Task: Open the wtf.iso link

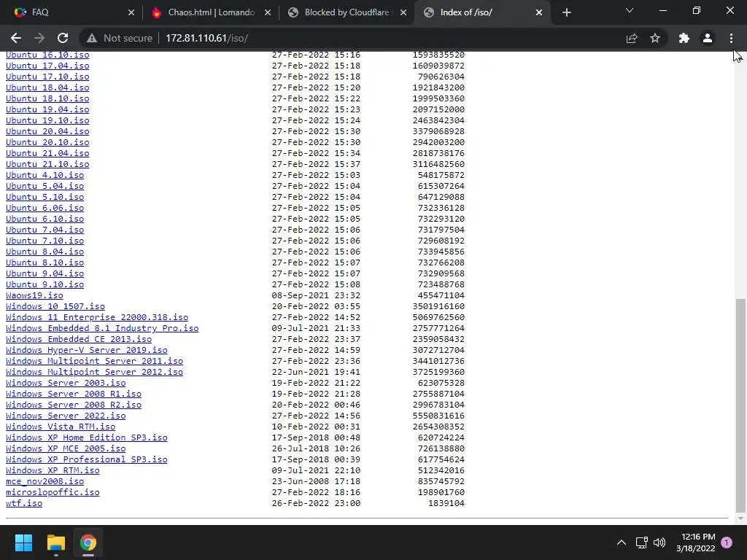Action: (24, 504)
